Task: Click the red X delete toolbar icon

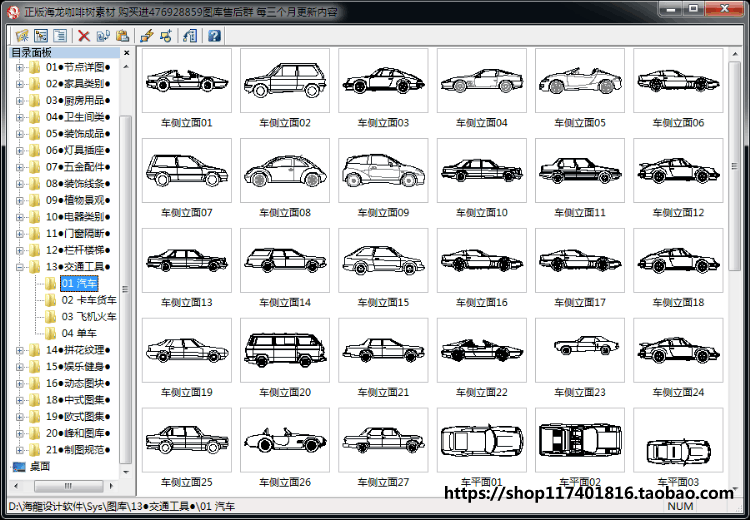Action: tap(84, 36)
